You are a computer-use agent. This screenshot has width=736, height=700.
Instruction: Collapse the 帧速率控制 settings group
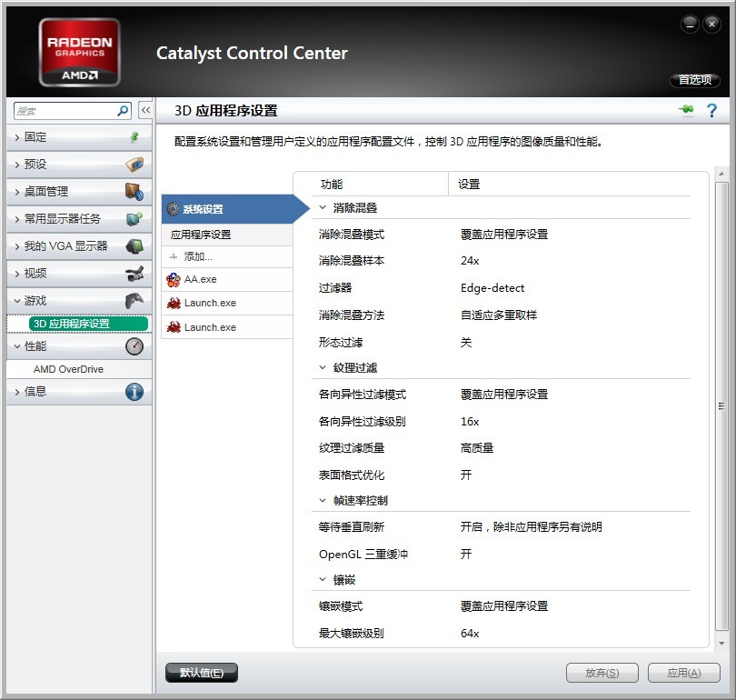point(323,501)
